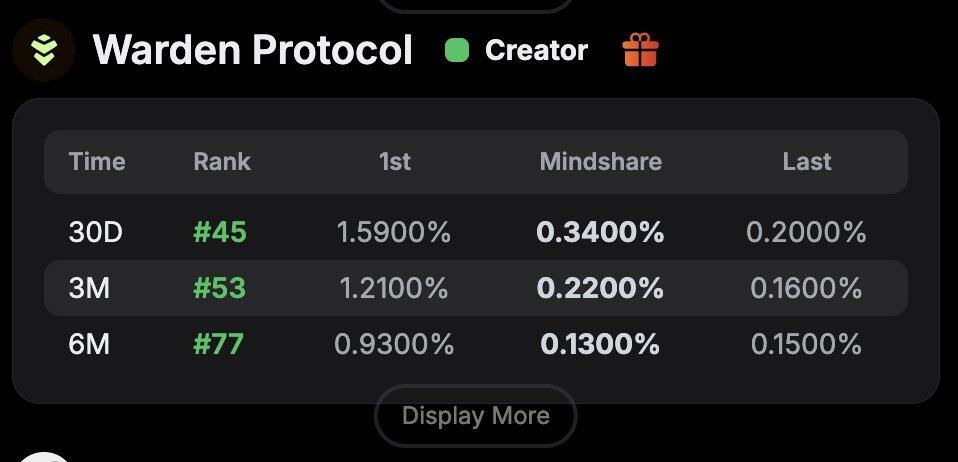
Task: Click the Warden Protocol logo icon
Action: (x=43, y=49)
